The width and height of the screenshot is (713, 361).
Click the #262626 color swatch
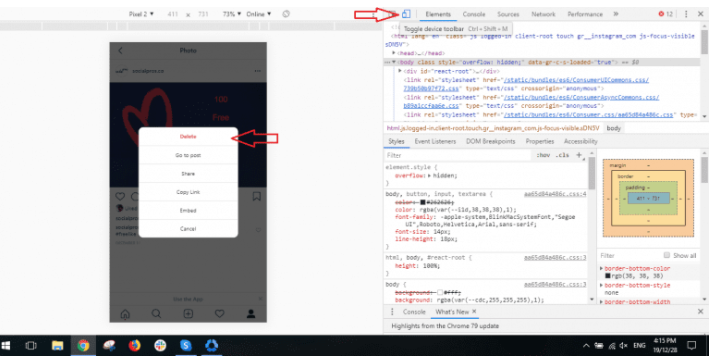coord(422,202)
